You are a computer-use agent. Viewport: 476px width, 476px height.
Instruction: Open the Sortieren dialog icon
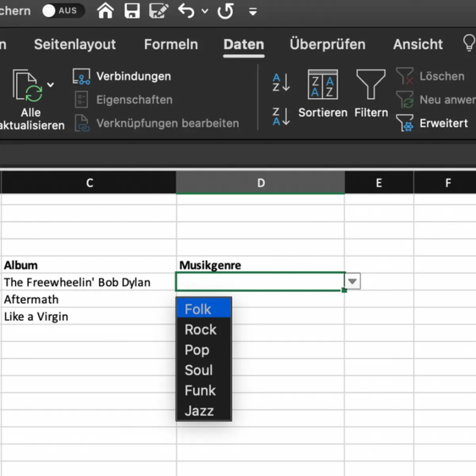323,84
